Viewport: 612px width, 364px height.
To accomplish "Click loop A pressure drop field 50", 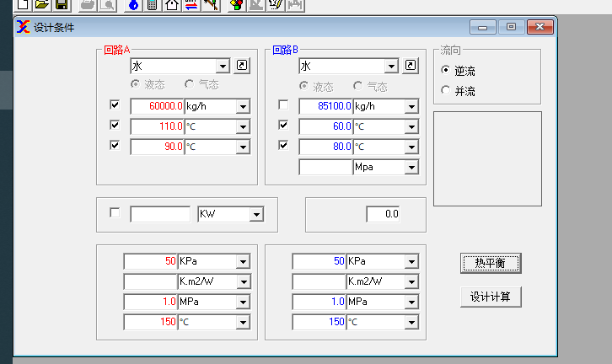I will (x=150, y=261).
